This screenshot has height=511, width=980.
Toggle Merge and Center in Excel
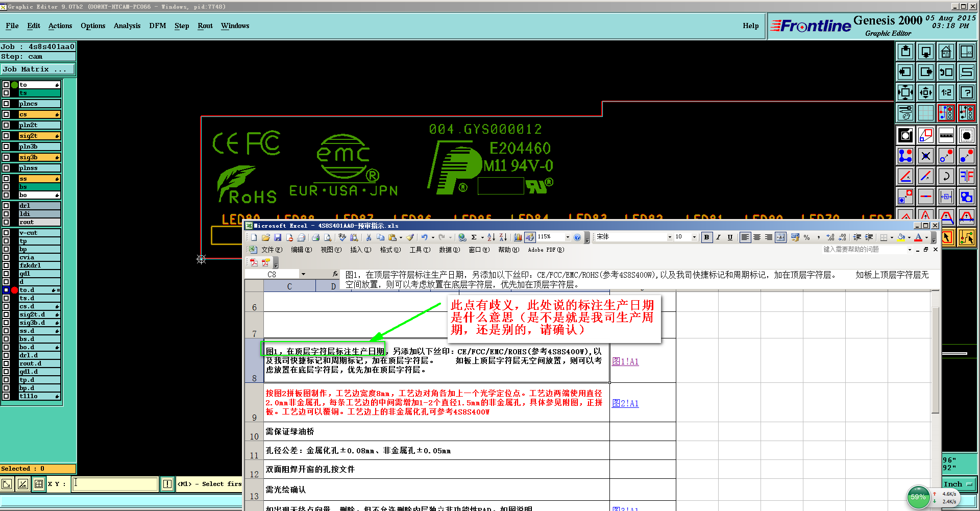coord(780,237)
